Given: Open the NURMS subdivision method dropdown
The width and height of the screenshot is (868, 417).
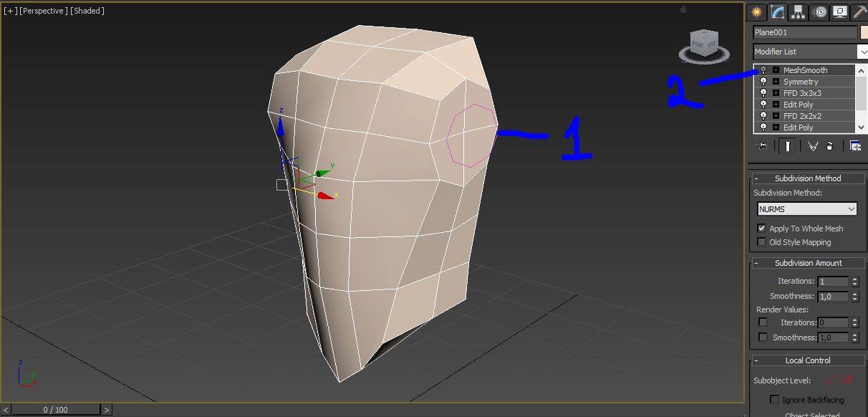Looking at the screenshot, I should (807, 209).
